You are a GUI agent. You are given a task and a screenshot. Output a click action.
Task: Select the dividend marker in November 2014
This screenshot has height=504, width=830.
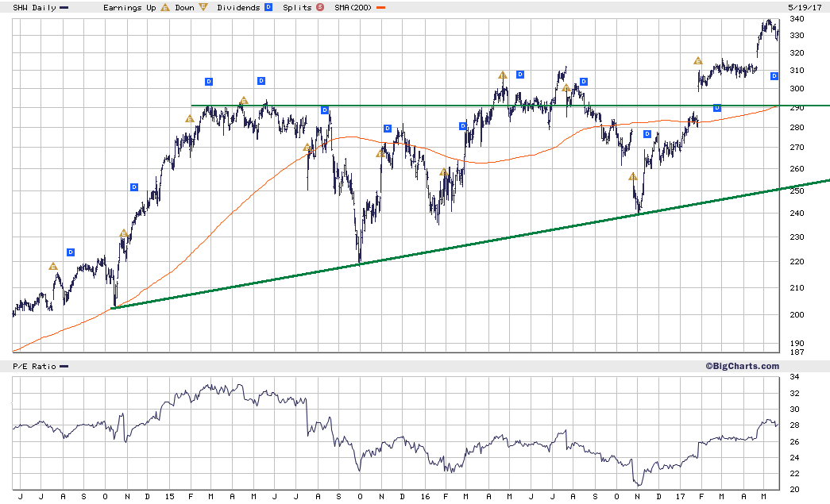pos(134,187)
